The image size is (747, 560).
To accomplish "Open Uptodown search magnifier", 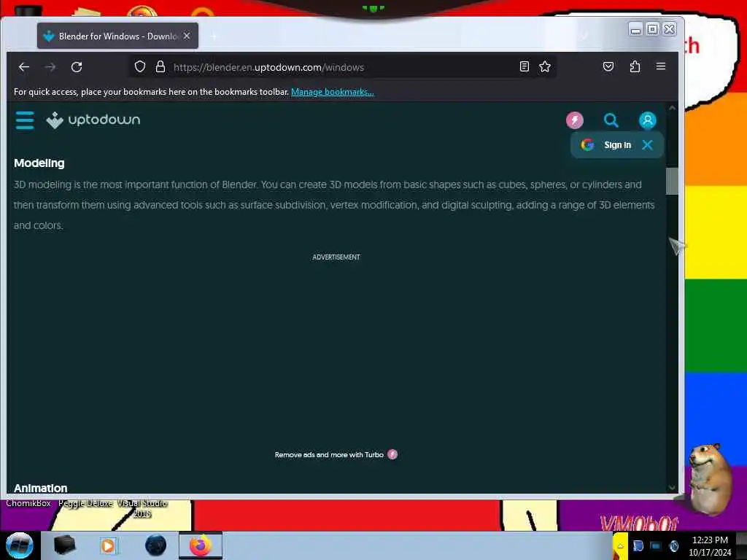I will (x=611, y=120).
